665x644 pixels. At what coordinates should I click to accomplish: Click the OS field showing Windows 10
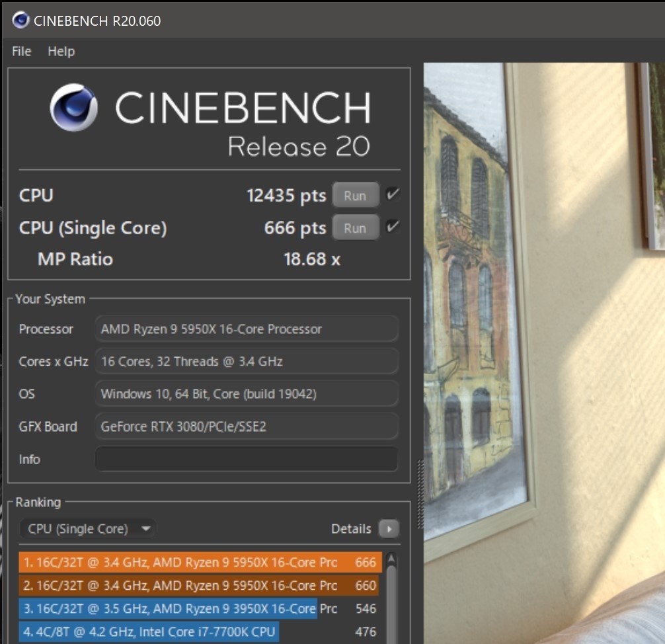point(247,394)
